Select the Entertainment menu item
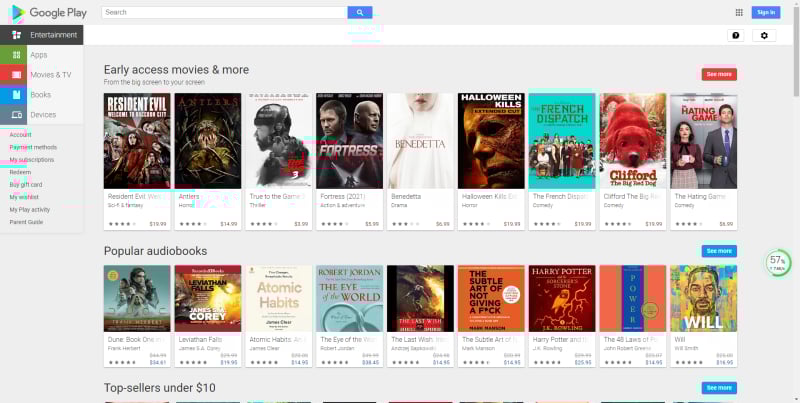 (x=52, y=35)
